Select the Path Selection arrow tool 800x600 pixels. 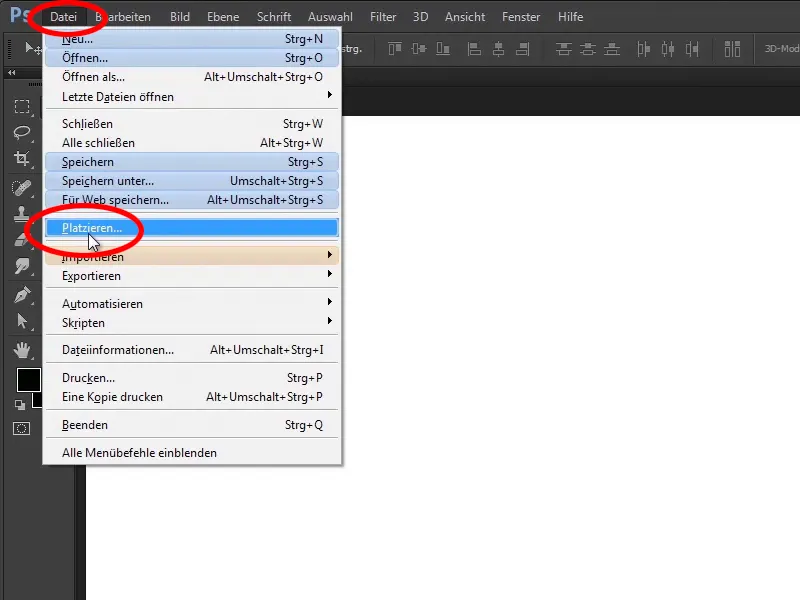click(21, 321)
